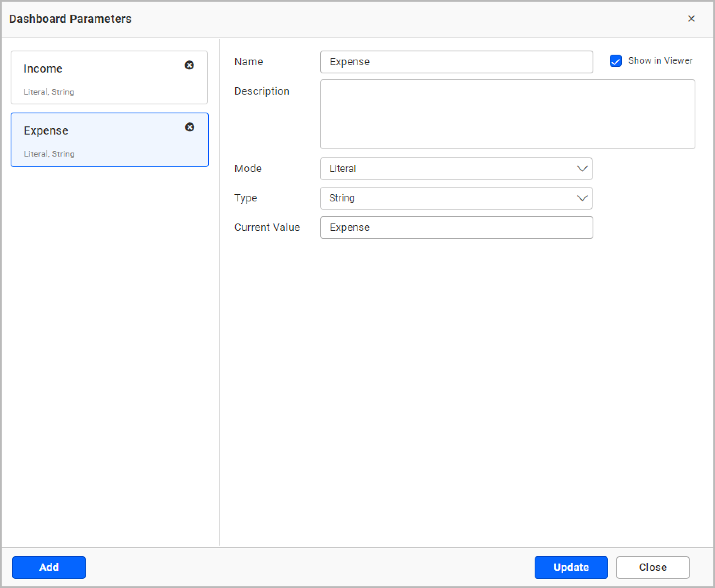Click the Dashboard Parameters title
Viewport: 715px width, 588px height.
click(70, 19)
